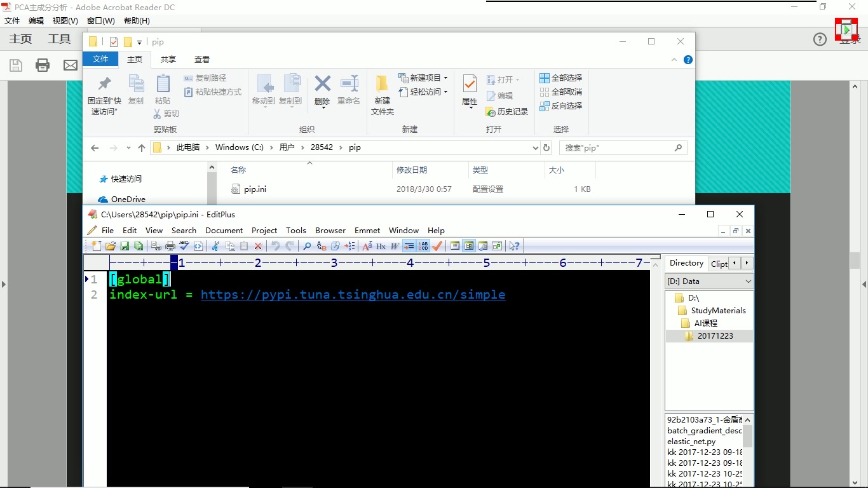Open 视图(V) menu in Acrobat Reader

click(65, 21)
